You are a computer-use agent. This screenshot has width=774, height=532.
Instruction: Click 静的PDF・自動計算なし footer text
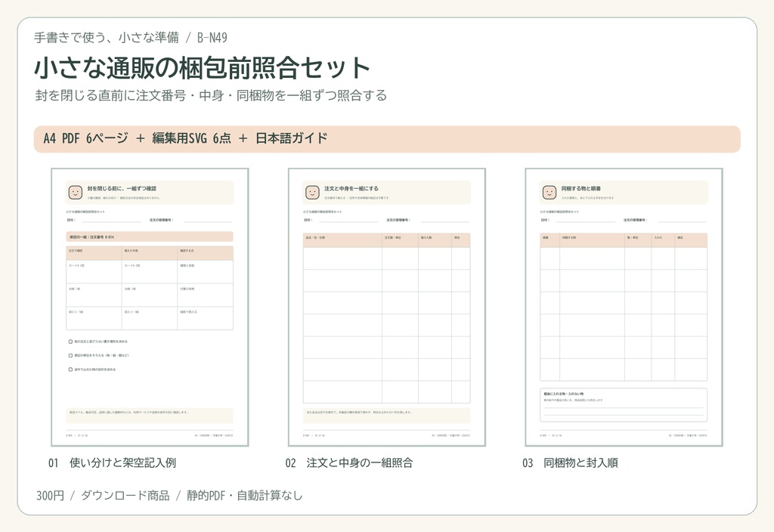point(244,496)
